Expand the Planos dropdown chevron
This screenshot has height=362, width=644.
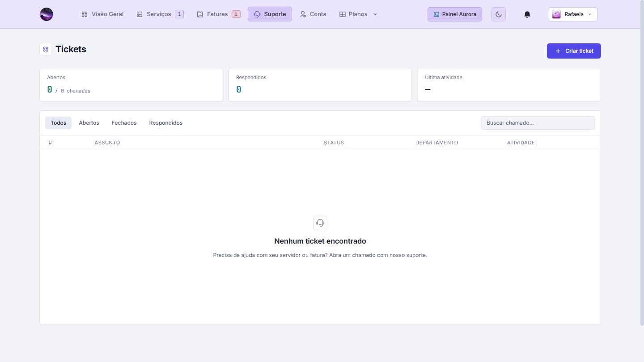coord(375,14)
